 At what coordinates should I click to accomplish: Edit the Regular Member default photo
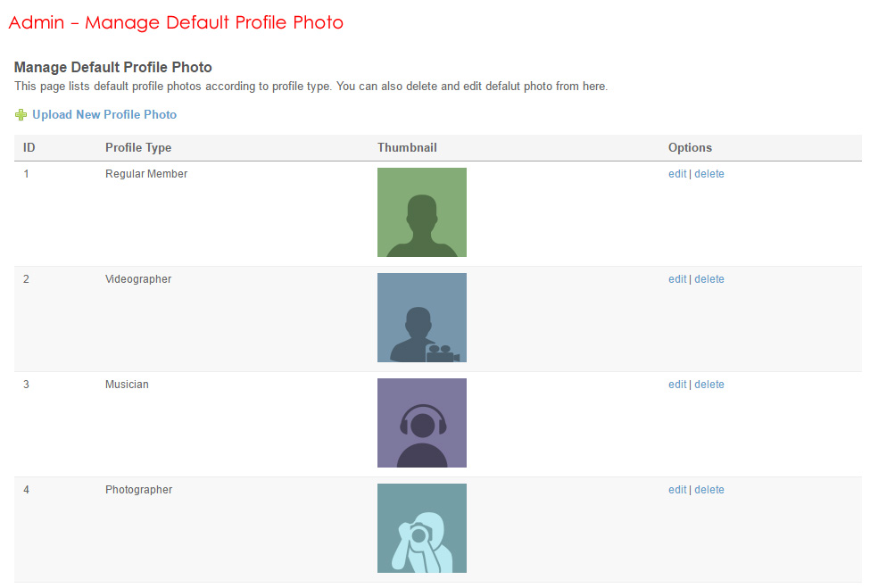(677, 174)
